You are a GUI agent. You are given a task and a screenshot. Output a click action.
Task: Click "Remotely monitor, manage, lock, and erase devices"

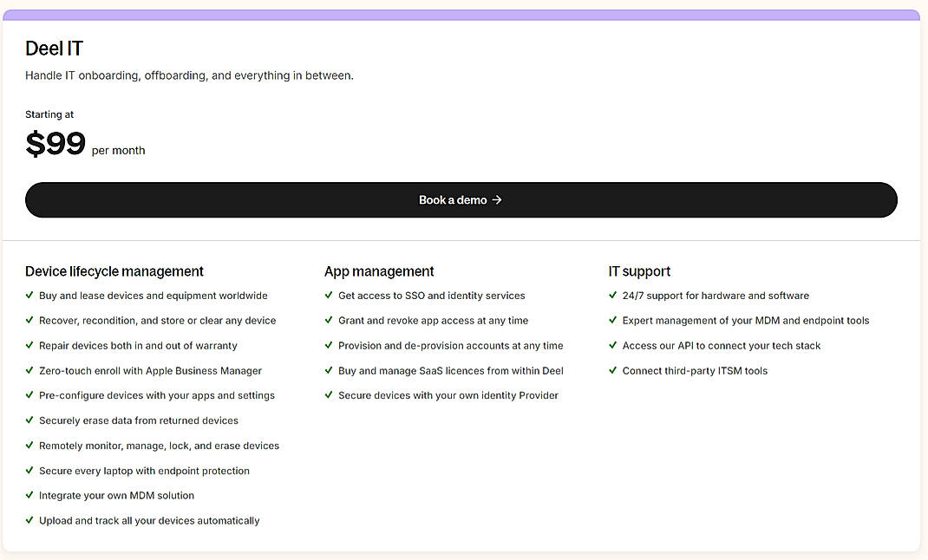[160, 446]
